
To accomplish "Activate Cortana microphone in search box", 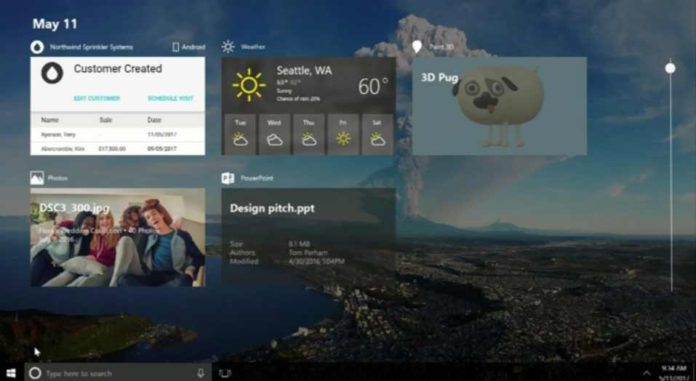I will pos(201,373).
